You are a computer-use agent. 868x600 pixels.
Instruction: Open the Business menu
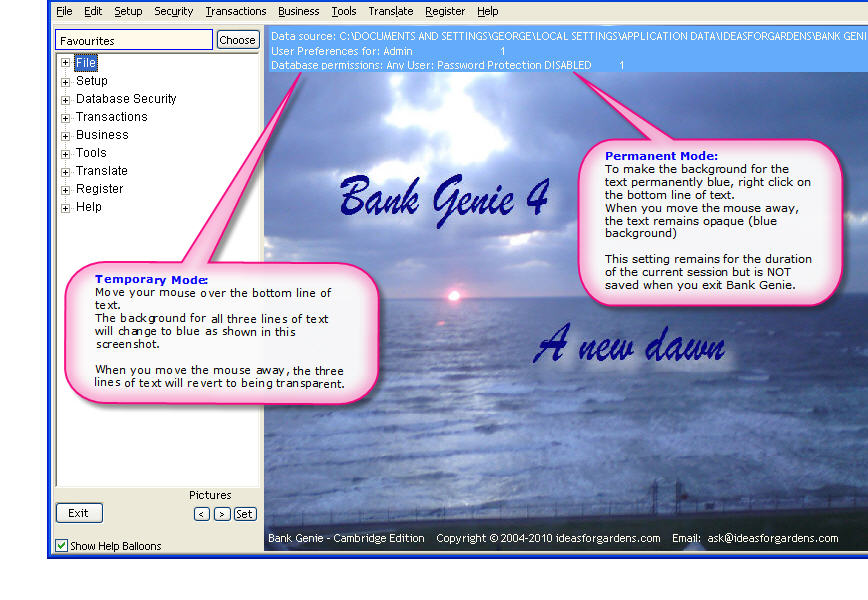tap(298, 11)
